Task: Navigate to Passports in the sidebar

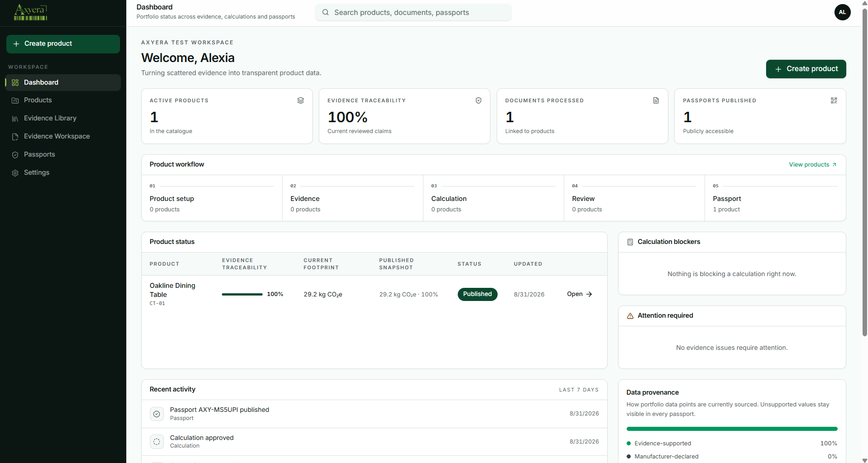Action: coord(63,154)
